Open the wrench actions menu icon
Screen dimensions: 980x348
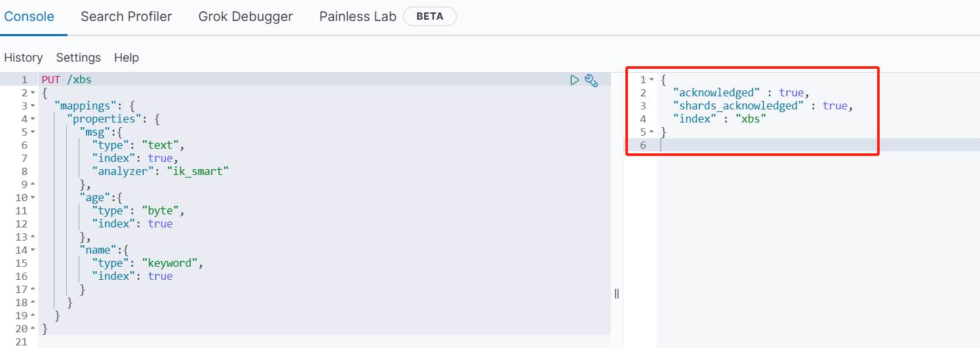click(591, 80)
